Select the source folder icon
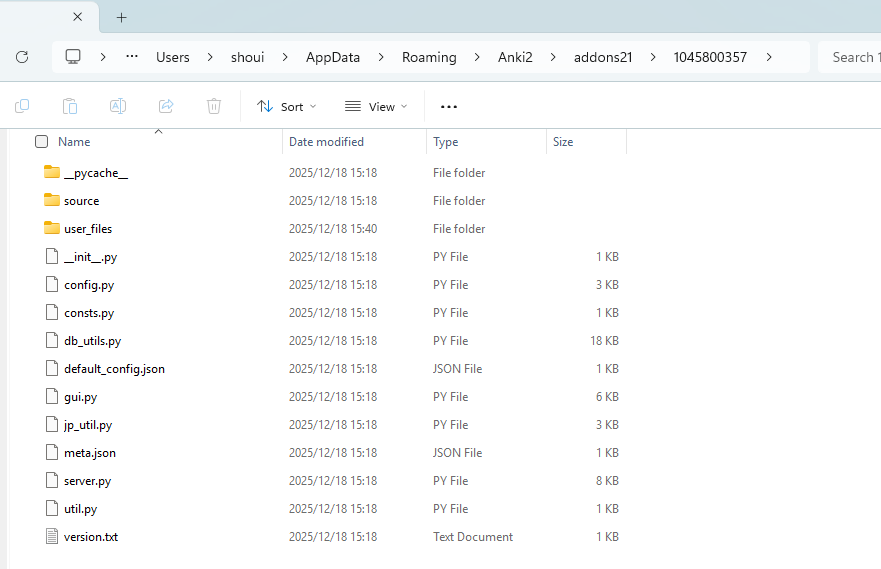881x569 pixels. pyautogui.click(x=52, y=200)
